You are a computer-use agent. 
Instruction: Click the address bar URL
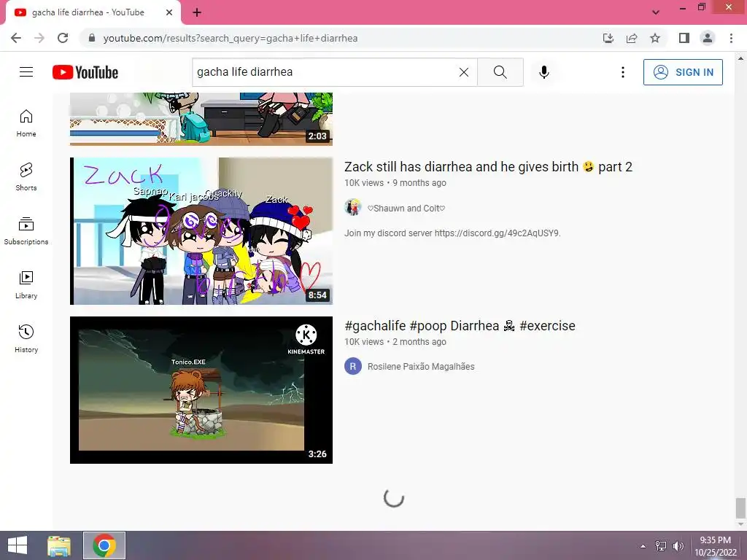click(x=231, y=38)
